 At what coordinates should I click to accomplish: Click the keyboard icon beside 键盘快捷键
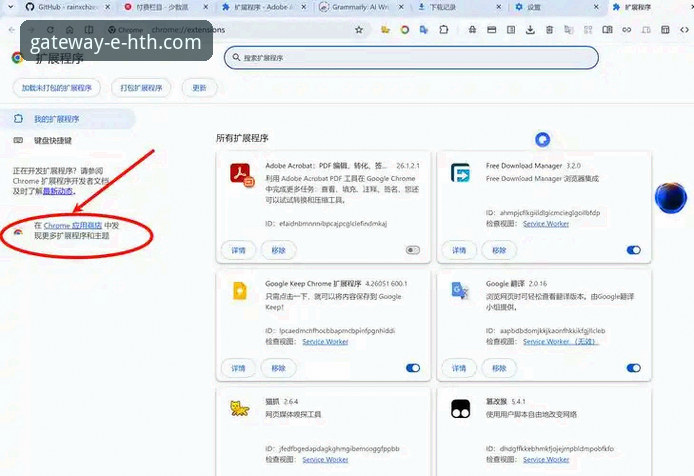pos(18,140)
